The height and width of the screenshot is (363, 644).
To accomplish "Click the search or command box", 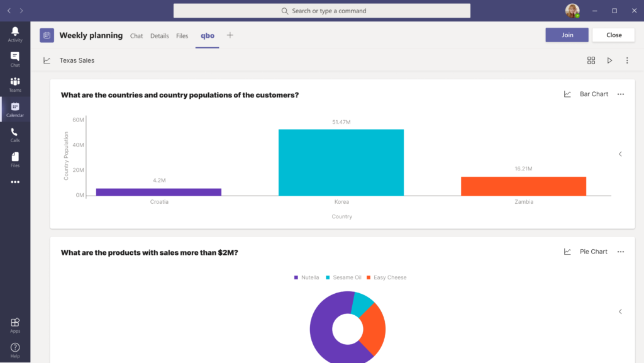I will 322,11.
